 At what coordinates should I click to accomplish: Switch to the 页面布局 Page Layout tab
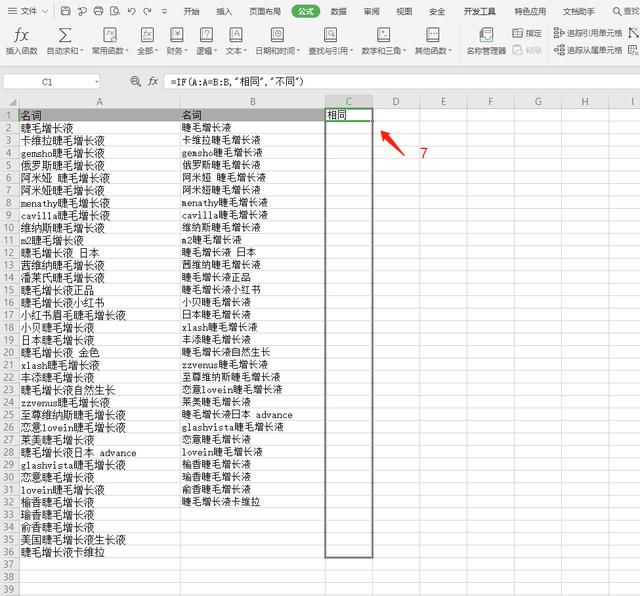[x=265, y=11]
